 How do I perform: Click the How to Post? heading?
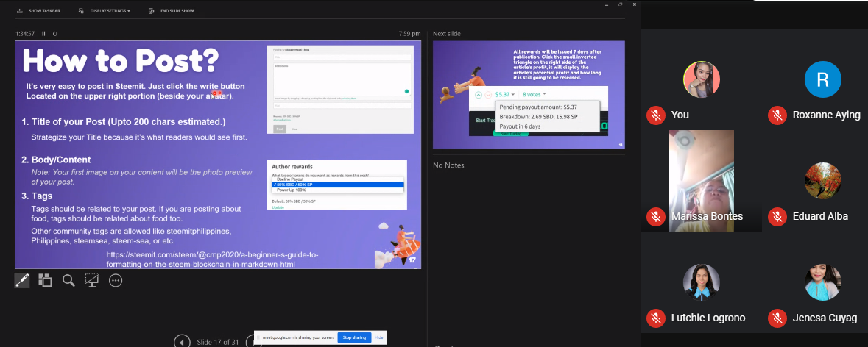[121, 60]
